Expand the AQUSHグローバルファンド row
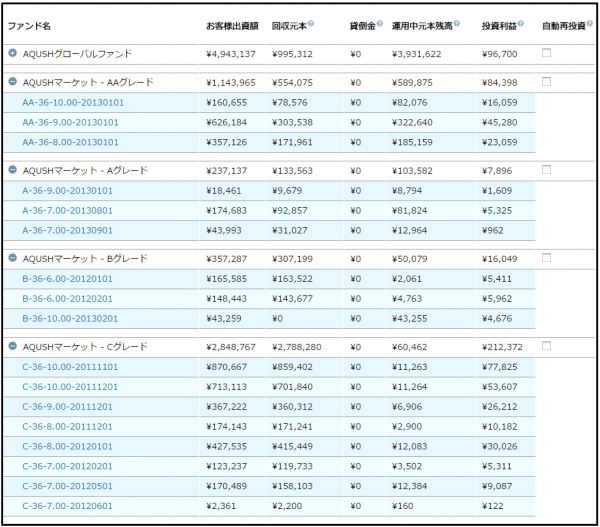The height and width of the screenshot is (527, 600). 13,53
